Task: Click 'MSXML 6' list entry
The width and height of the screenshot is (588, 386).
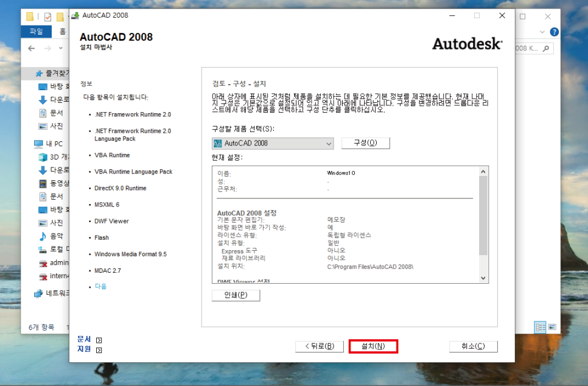Action: tap(107, 205)
